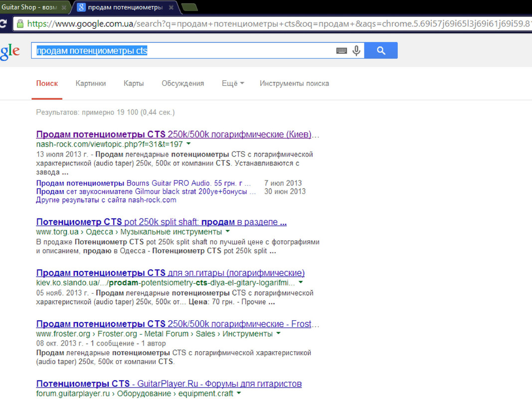Click the Google favicon on the active tab
This screenshot has width=532, height=399.
pyautogui.click(x=81, y=7)
